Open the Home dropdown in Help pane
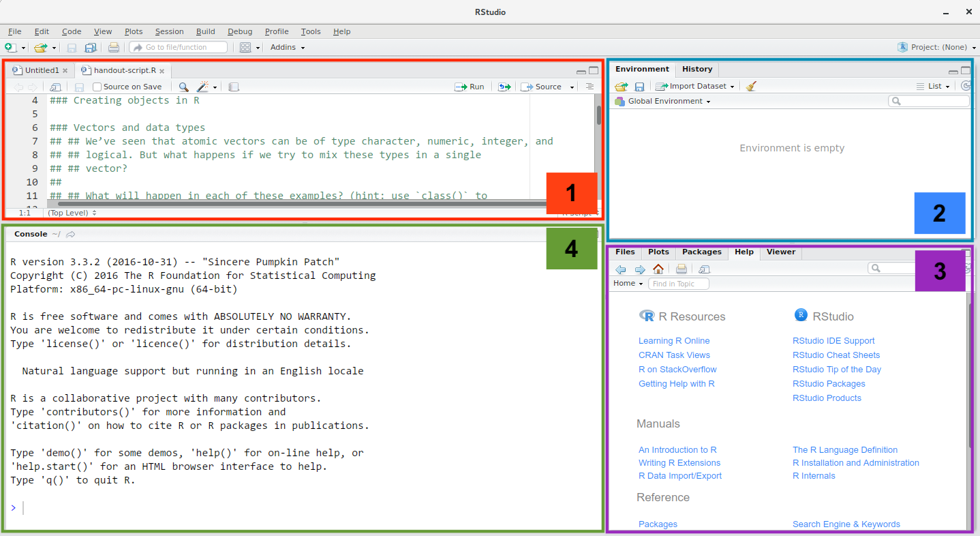Viewport: 980px width, 536px height. [628, 283]
